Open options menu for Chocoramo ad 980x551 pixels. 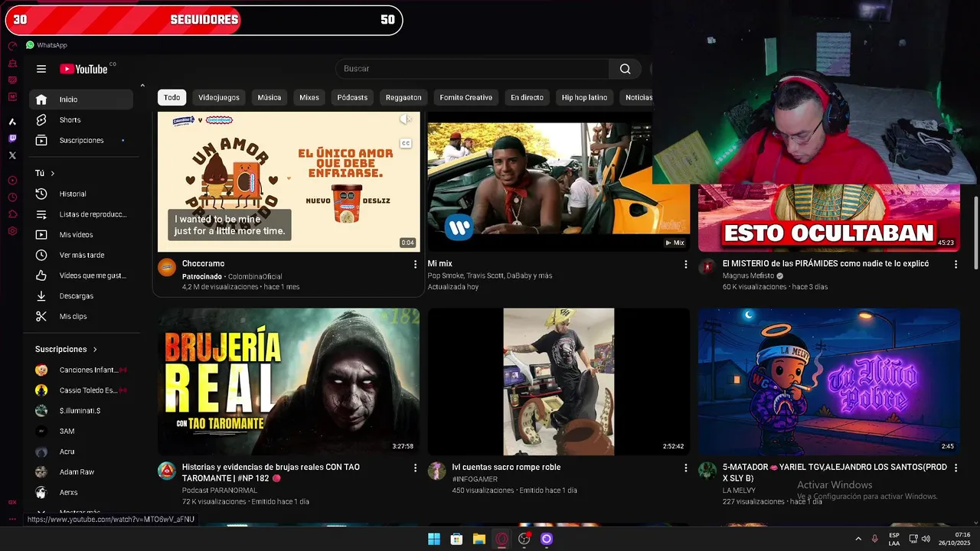click(416, 264)
